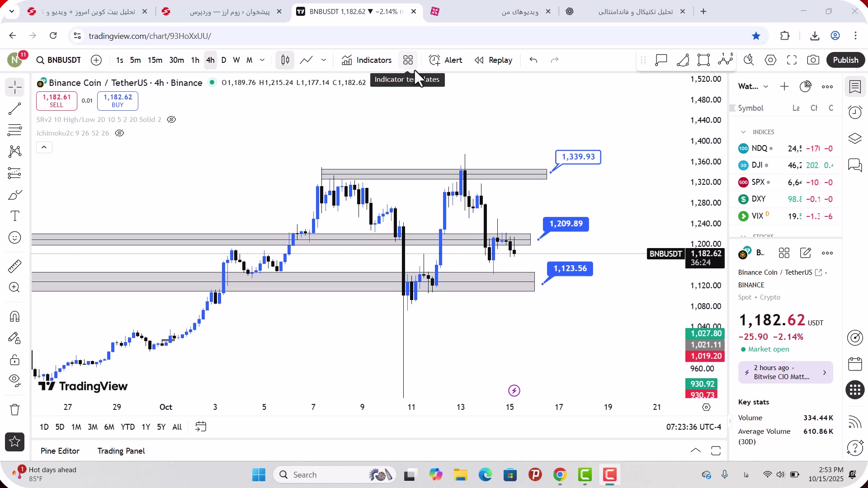Toggle visibility of Ichimoku2c indicator
This screenshot has height=488, width=868.
click(x=119, y=133)
